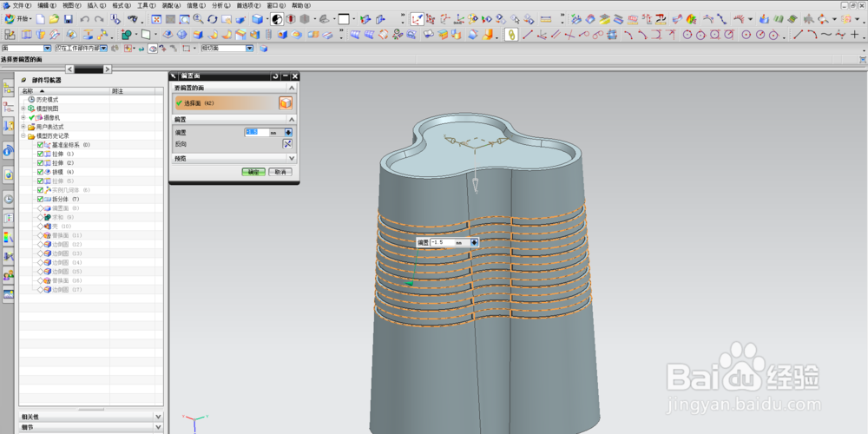Toggle the 偏置面 (8) feature marker
This screenshot has width=868, height=434.
point(41,208)
